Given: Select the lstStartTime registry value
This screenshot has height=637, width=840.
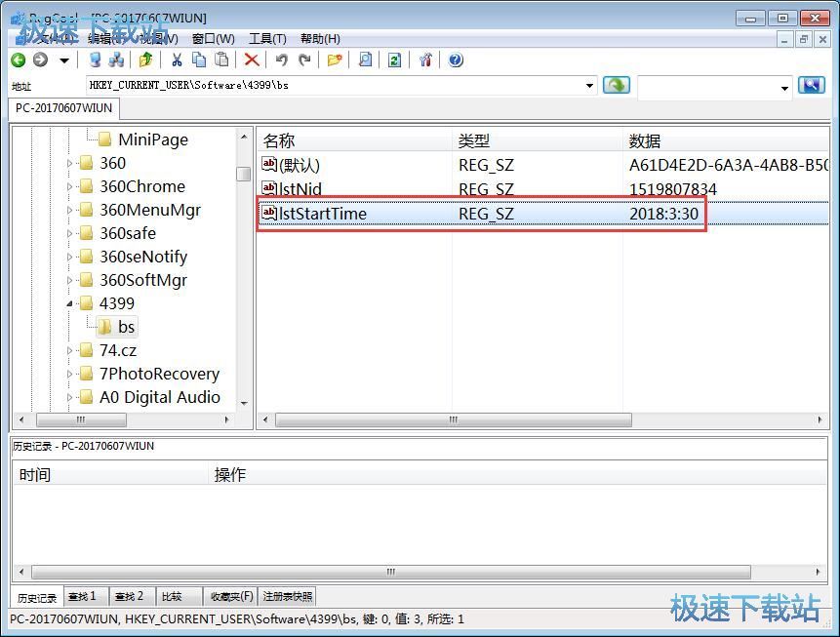Looking at the screenshot, I should [x=323, y=214].
